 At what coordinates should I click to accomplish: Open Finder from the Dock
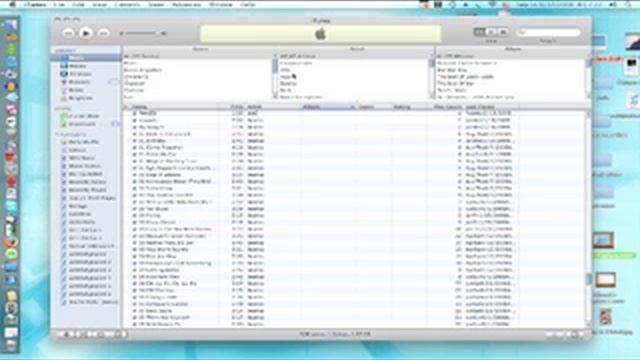pyautogui.click(x=11, y=24)
